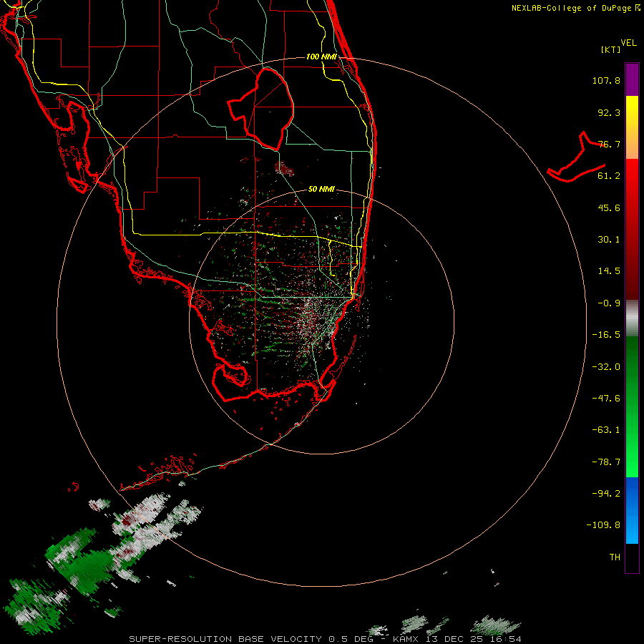The image size is (644, 644).
Task: Click the 14.5 scale value
Action: tap(609, 271)
